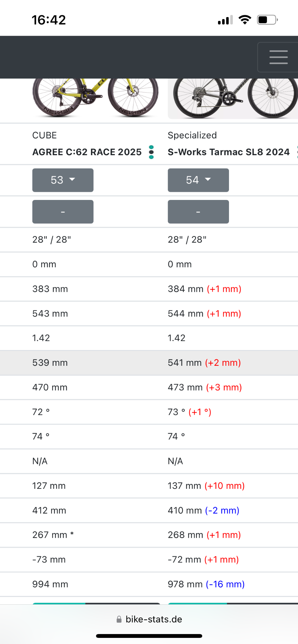Click the CUBE brand label

tap(45, 135)
